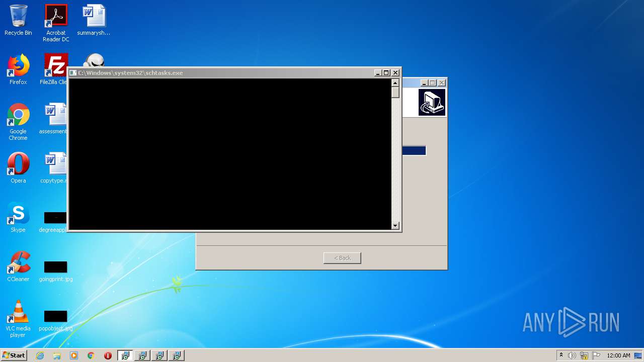
Task: Open the Start menu
Action: tap(14, 355)
